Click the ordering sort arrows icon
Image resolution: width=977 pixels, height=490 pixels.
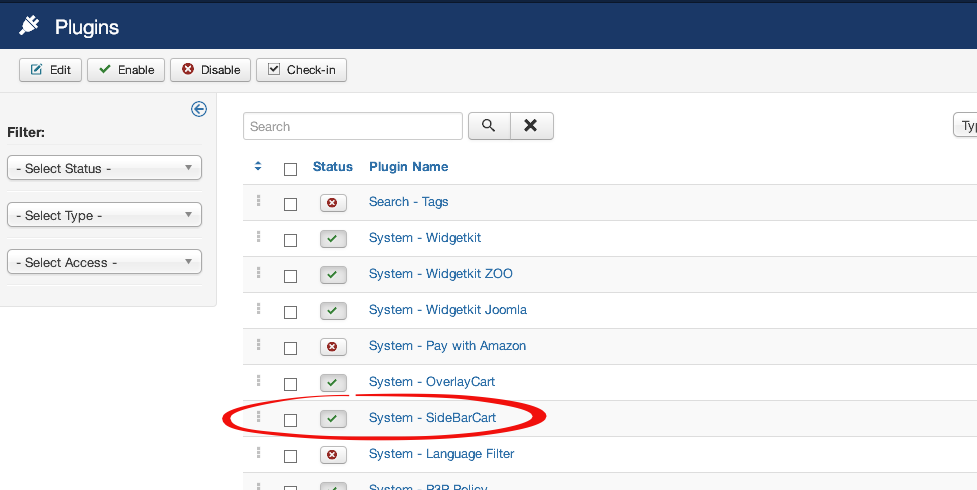258,166
